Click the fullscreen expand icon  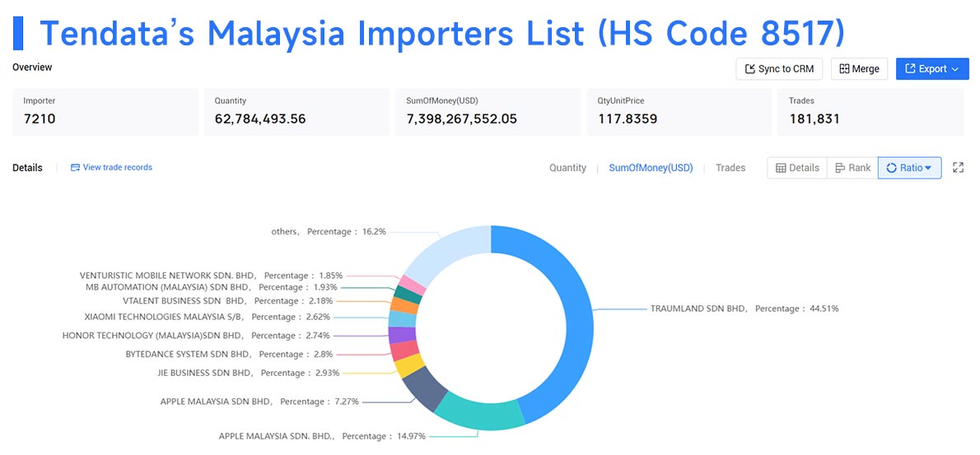tap(958, 167)
